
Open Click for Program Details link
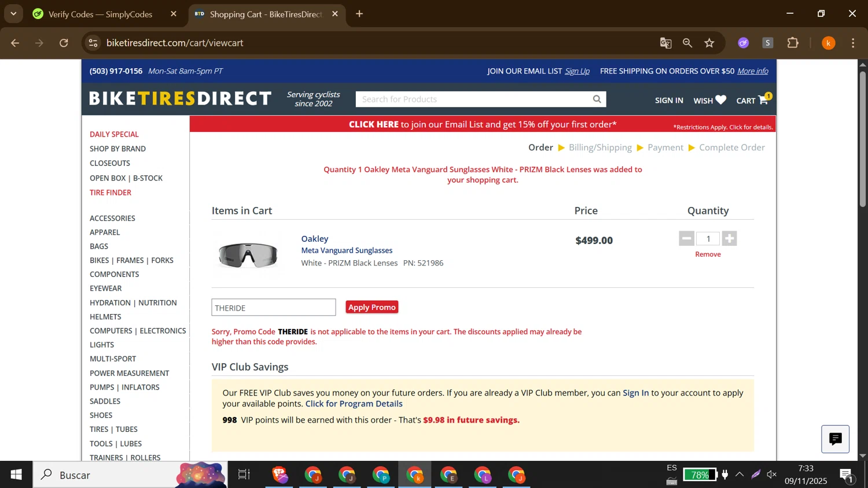point(354,404)
